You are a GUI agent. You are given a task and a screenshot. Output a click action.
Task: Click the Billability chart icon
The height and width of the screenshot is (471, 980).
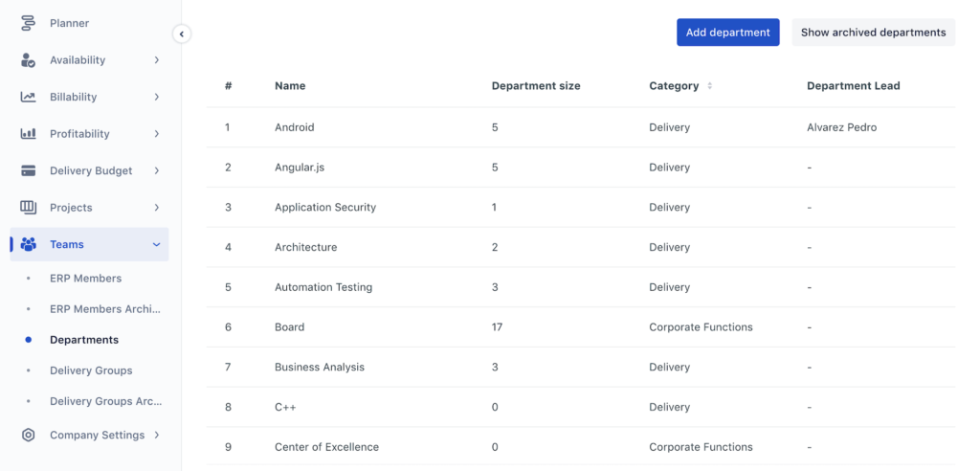[28, 97]
